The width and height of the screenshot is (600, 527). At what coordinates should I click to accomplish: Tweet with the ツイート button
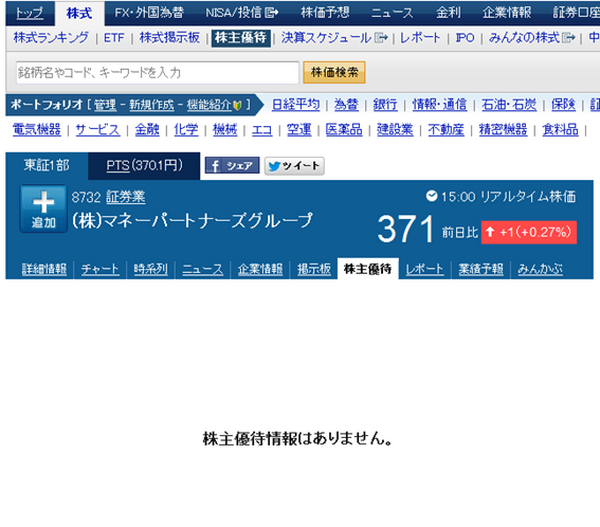point(294,166)
